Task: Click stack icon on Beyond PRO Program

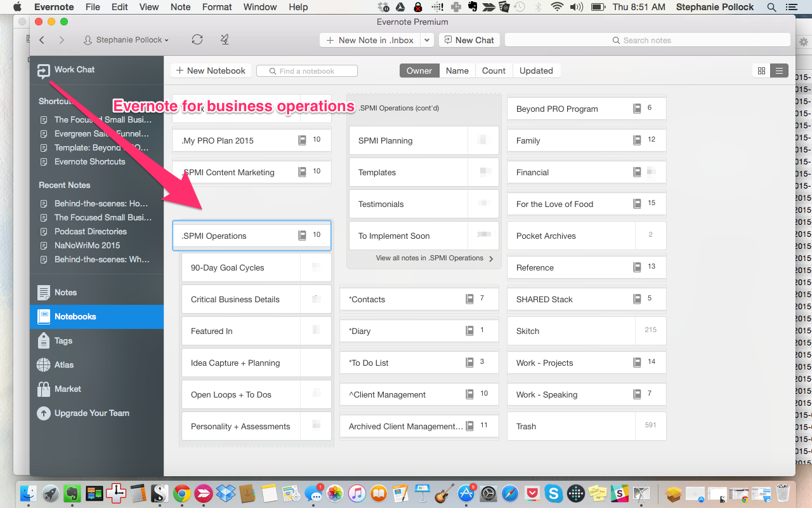Action: (x=638, y=109)
